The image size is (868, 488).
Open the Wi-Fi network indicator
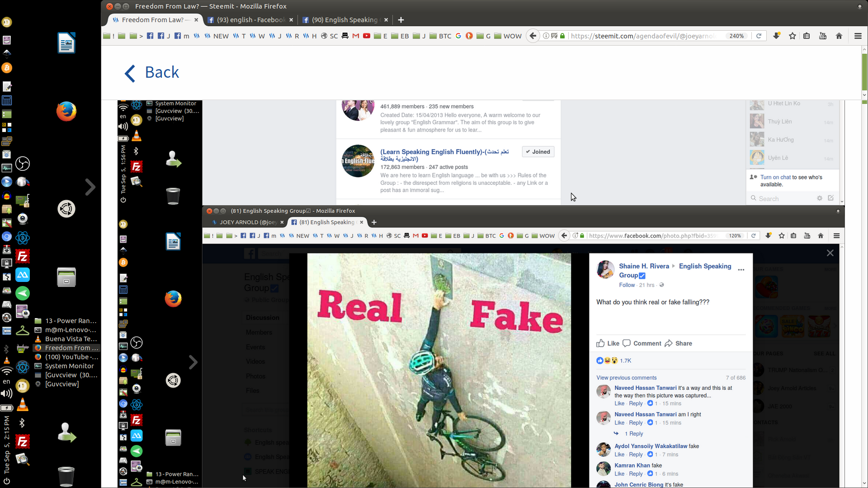(x=7, y=371)
